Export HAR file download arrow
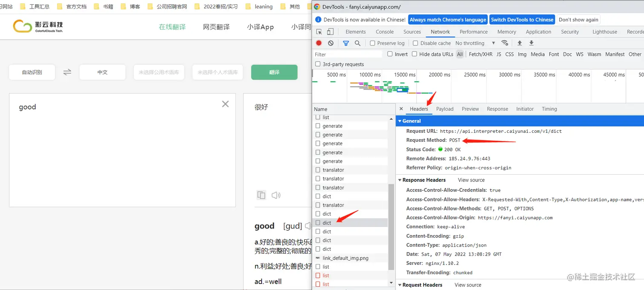 pyautogui.click(x=531, y=43)
